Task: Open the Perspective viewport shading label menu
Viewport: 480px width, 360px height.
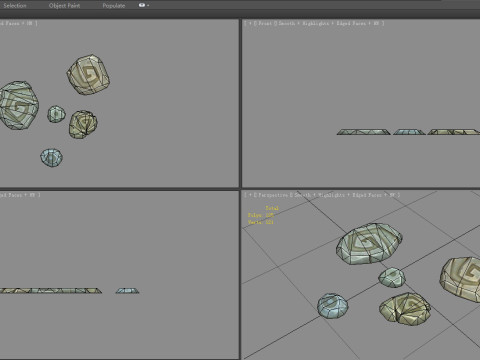Action: [345, 195]
